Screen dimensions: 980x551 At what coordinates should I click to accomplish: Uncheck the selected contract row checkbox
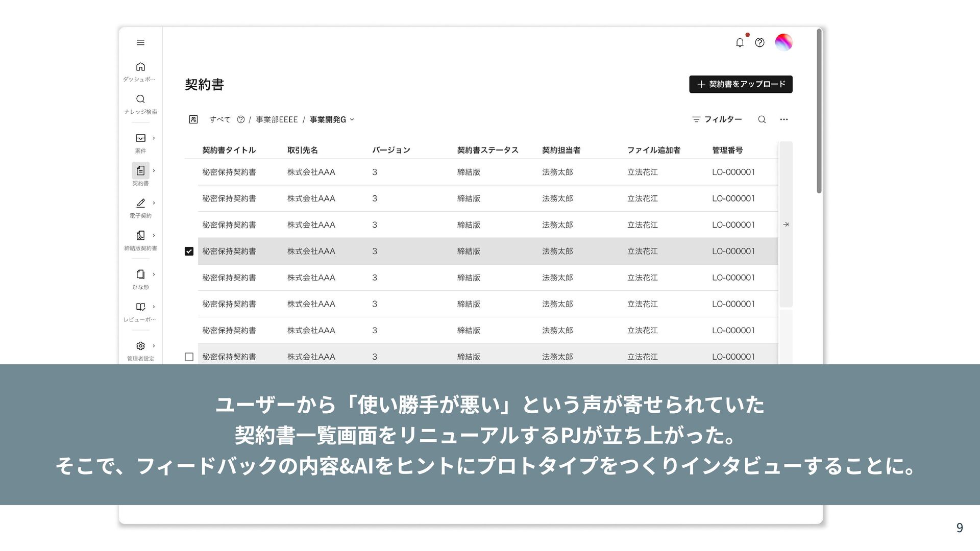coord(189,252)
